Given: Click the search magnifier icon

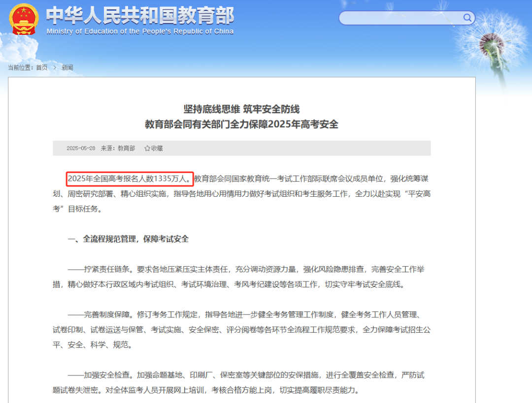Looking at the screenshot, I should click(x=467, y=18).
